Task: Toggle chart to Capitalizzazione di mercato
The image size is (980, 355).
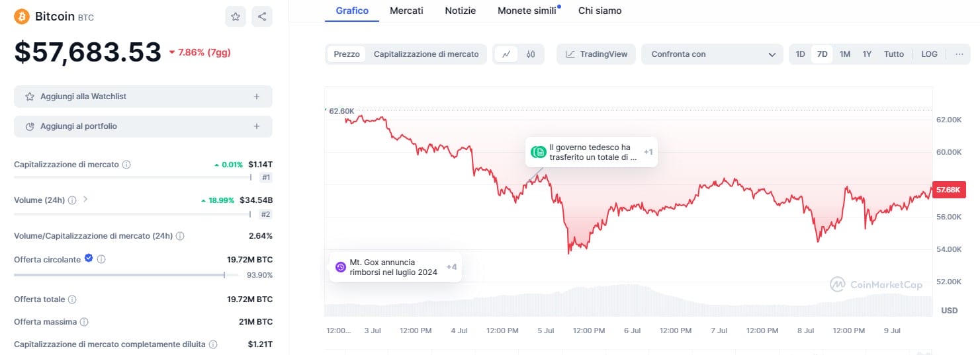Action: coord(426,54)
